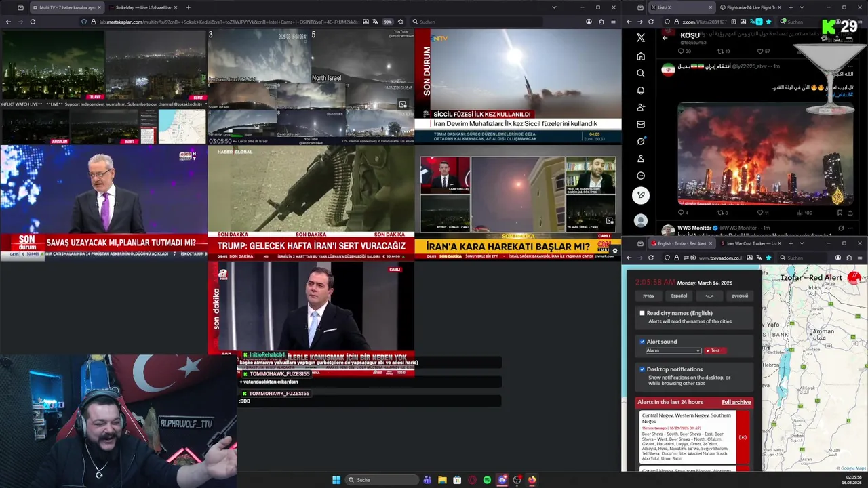Click Tzofar Red Alert logo on map

pyautogui.click(x=854, y=278)
